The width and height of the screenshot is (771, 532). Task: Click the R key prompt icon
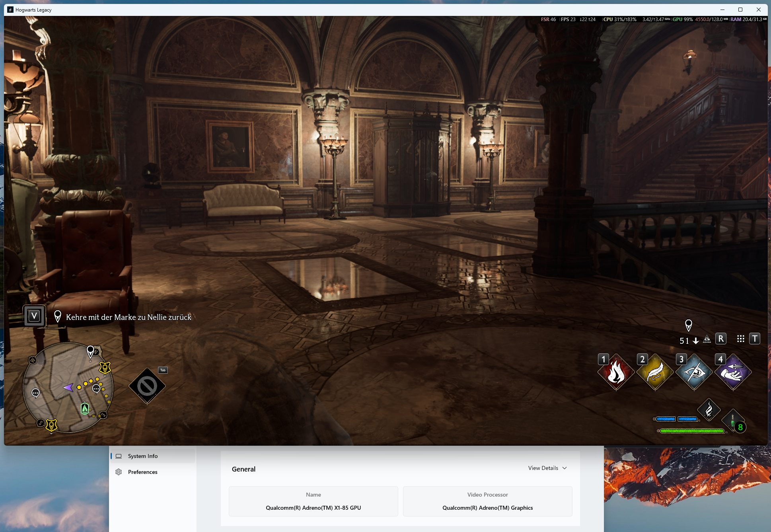click(721, 339)
